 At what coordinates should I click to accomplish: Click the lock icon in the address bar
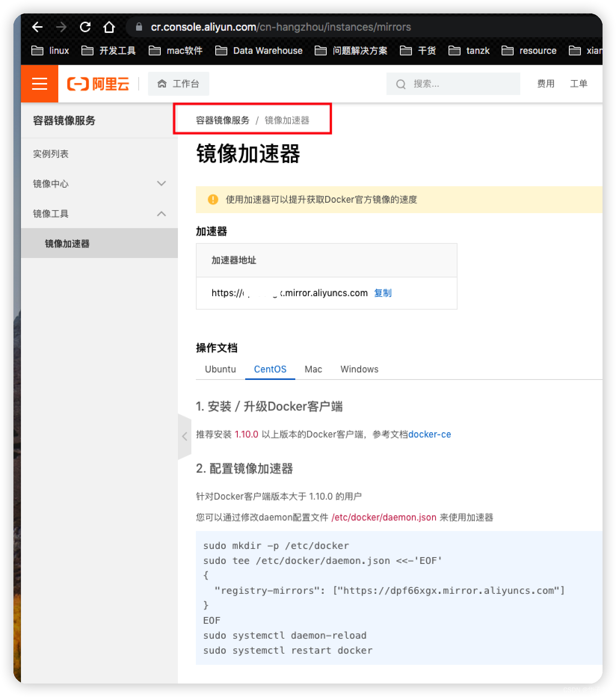coord(139,27)
